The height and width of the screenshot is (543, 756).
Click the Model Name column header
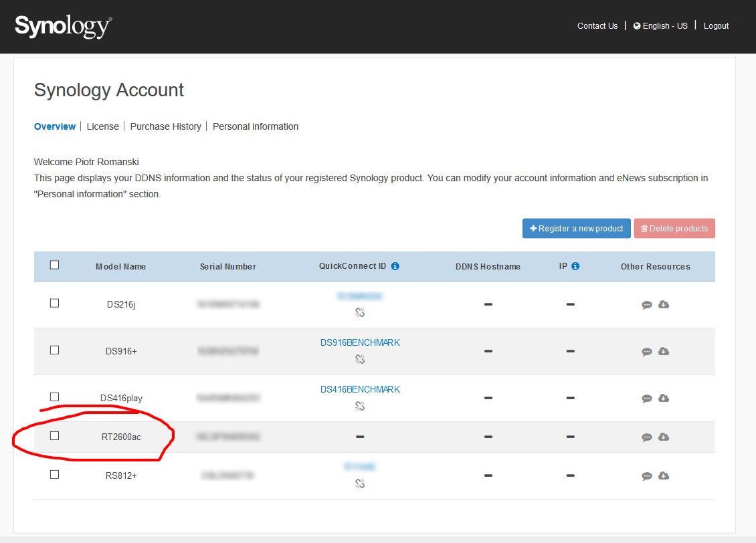click(120, 266)
